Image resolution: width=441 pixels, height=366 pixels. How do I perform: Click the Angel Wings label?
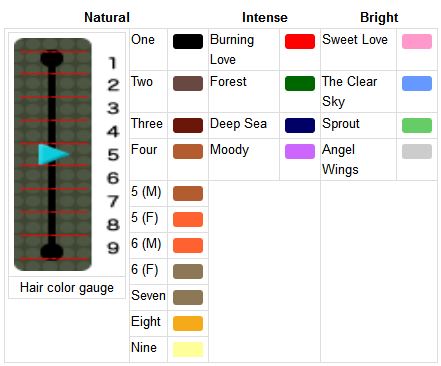coord(340,160)
